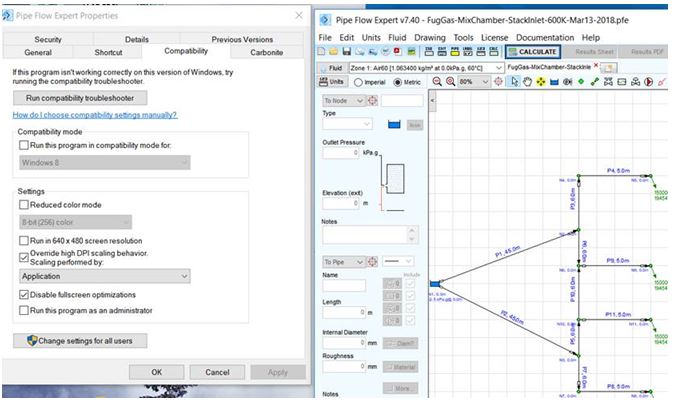Screen dimensions: 680x403
Task: Click the target icon next to To Node
Action: pos(372,101)
